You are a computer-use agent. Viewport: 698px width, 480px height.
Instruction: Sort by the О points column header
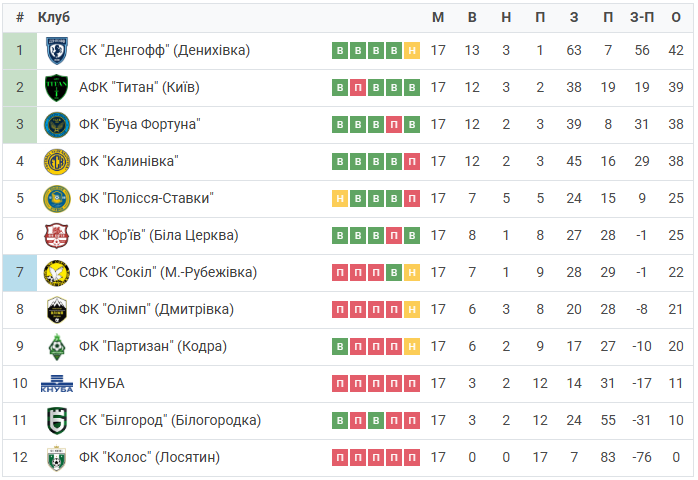pyautogui.click(x=676, y=17)
